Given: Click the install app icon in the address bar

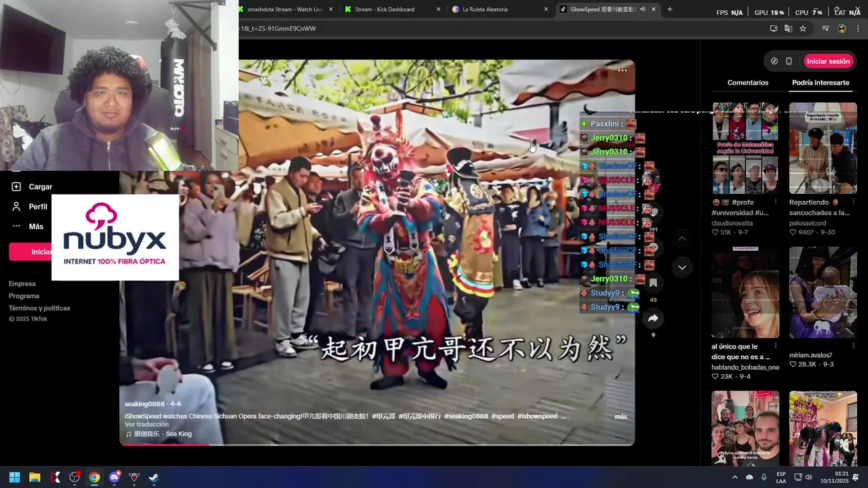Looking at the screenshot, I should click(x=774, y=28).
